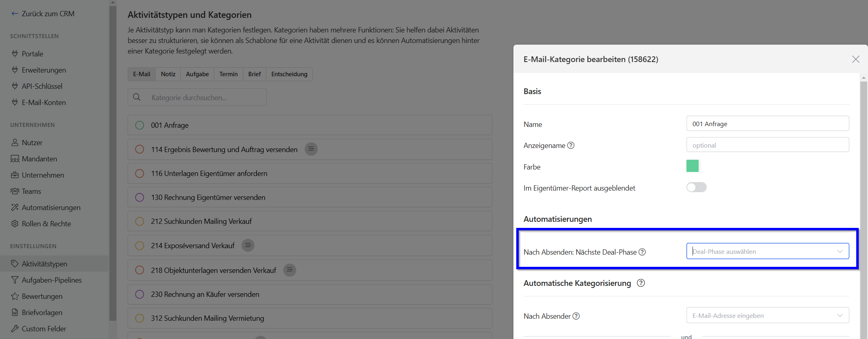
Task: Switch to the Aufgabe tab
Action: (x=197, y=74)
